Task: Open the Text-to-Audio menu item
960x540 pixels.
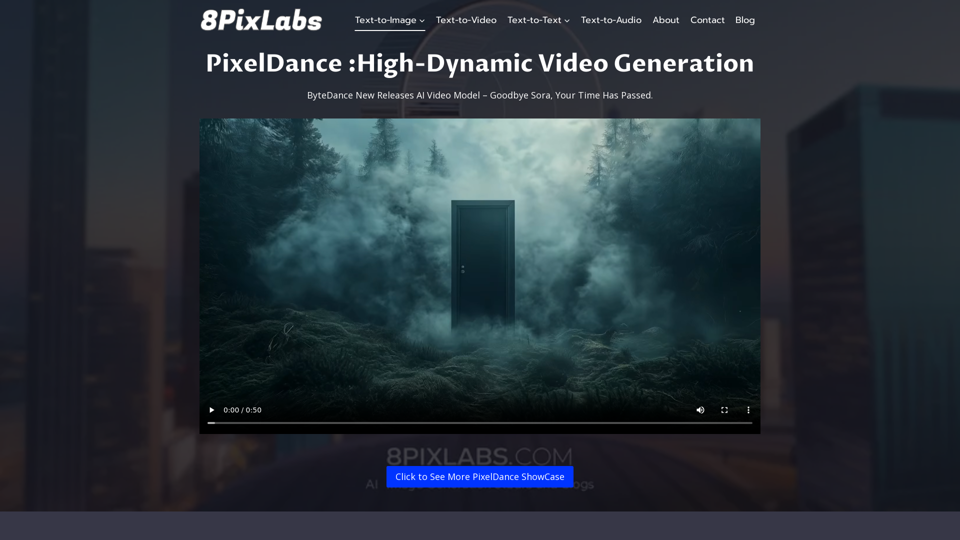Action: click(x=611, y=20)
